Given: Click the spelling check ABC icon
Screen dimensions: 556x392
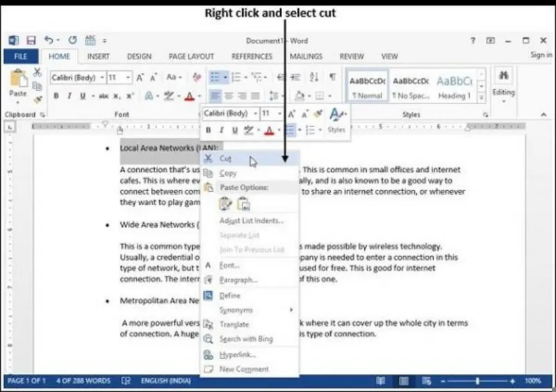Looking at the screenshot, I should point(90,40).
